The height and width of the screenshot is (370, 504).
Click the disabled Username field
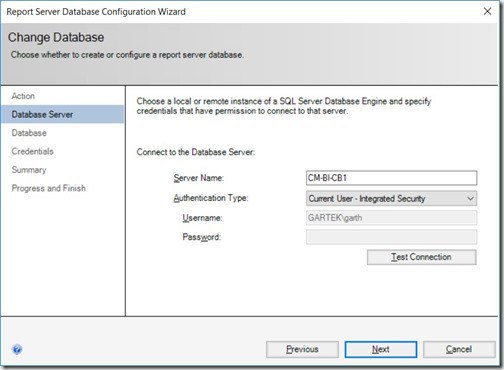click(x=391, y=218)
